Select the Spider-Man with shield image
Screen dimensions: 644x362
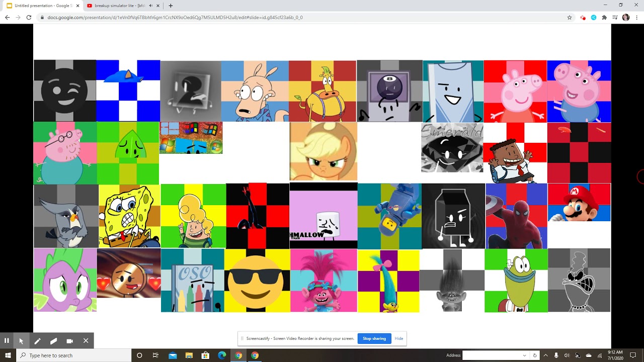pyautogui.click(x=516, y=216)
